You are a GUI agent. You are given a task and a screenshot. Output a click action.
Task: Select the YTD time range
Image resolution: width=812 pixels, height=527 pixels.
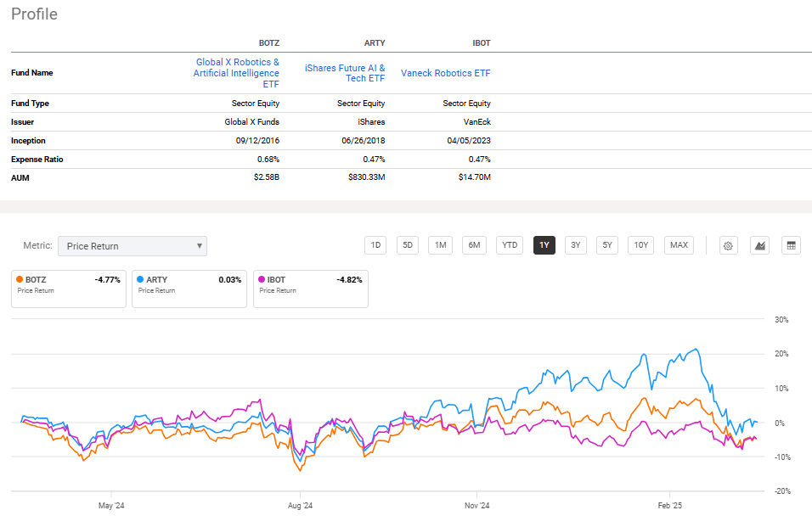tap(509, 245)
